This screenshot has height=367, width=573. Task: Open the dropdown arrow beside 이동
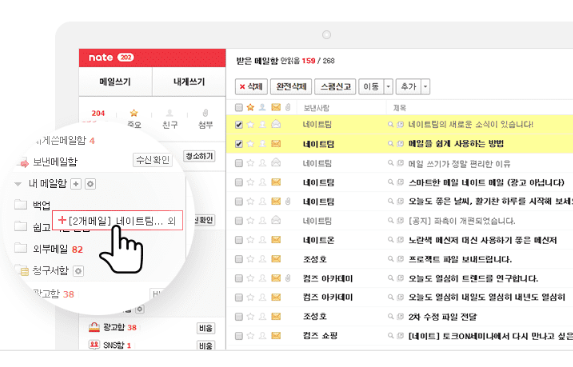(x=388, y=87)
